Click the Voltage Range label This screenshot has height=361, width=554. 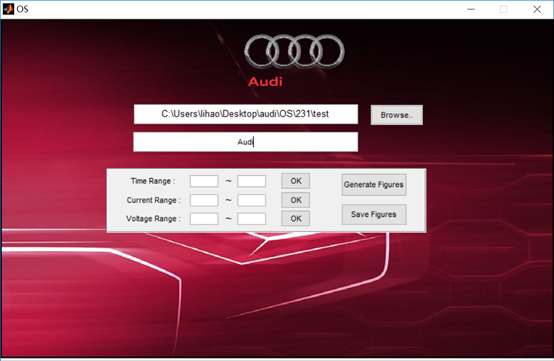(153, 219)
